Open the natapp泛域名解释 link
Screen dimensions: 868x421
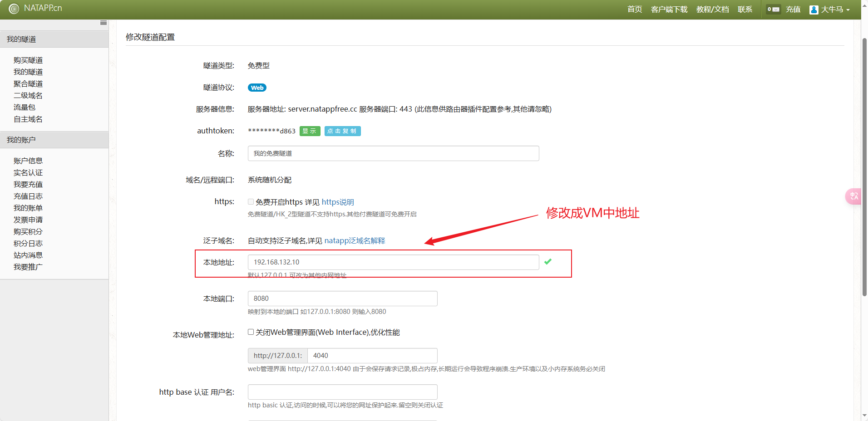(x=355, y=241)
